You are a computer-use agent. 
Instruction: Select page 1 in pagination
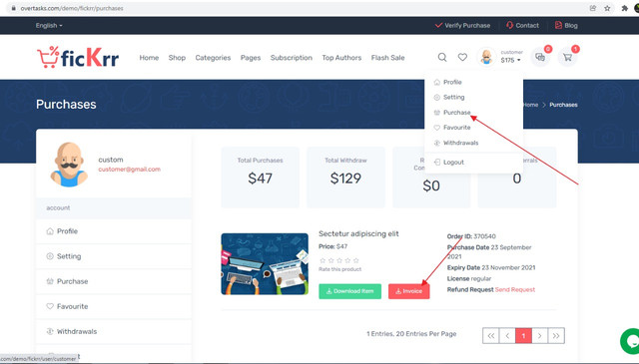(523, 336)
